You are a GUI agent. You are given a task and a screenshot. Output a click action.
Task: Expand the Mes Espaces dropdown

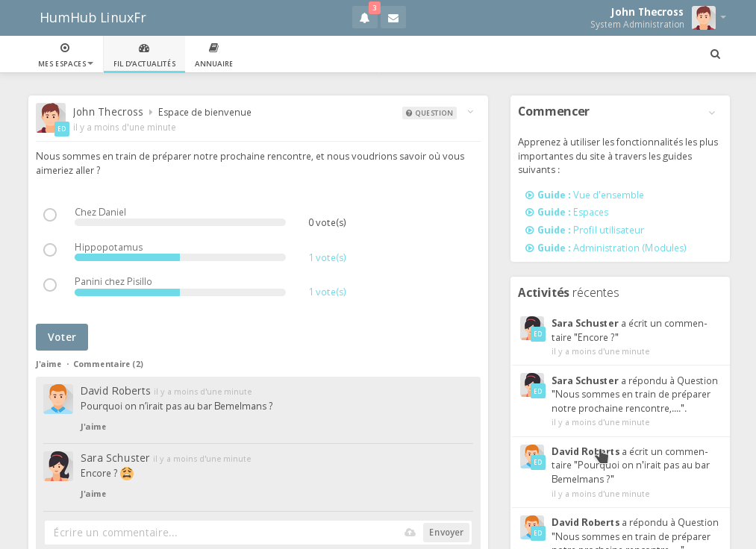(x=66, y=54)
